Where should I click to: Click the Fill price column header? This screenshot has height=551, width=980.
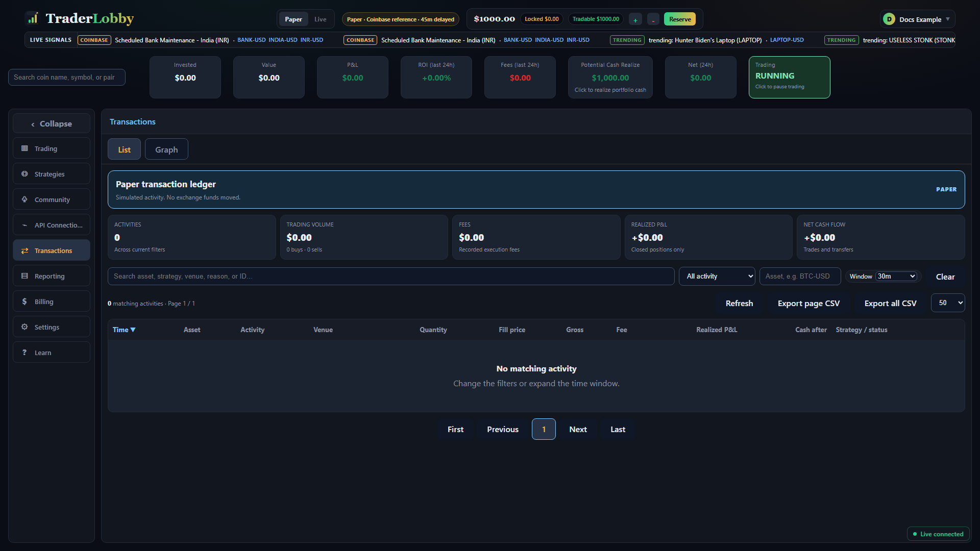(512, 330)
